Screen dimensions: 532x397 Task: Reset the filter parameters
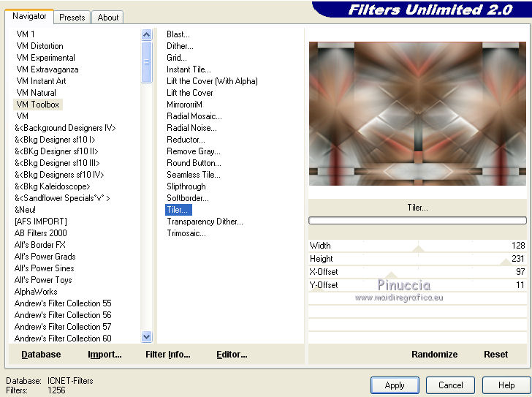point(495,355)
